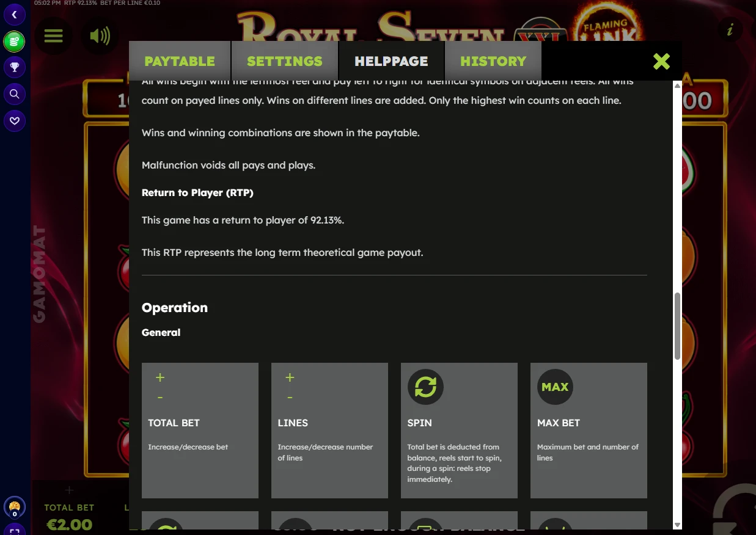
Task: Click the "TOTAL BET" card heading
Action: [174, 423]
